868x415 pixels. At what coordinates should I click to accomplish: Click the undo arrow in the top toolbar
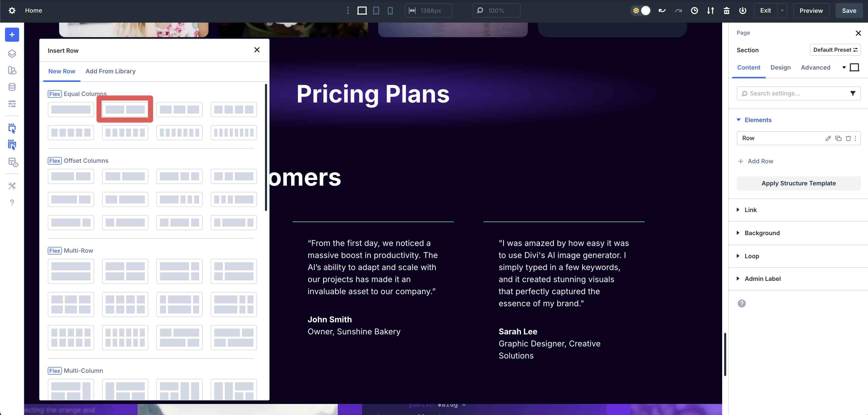coord(662,11)
